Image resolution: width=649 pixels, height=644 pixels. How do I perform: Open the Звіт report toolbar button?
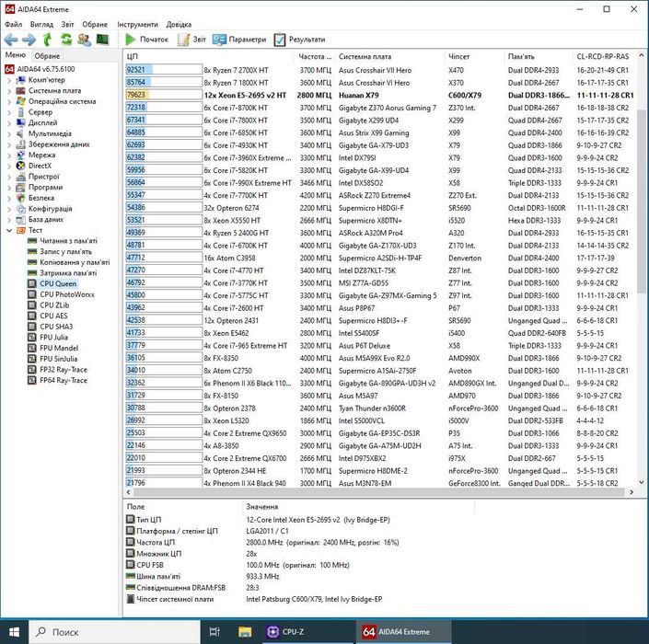(191, 40)
